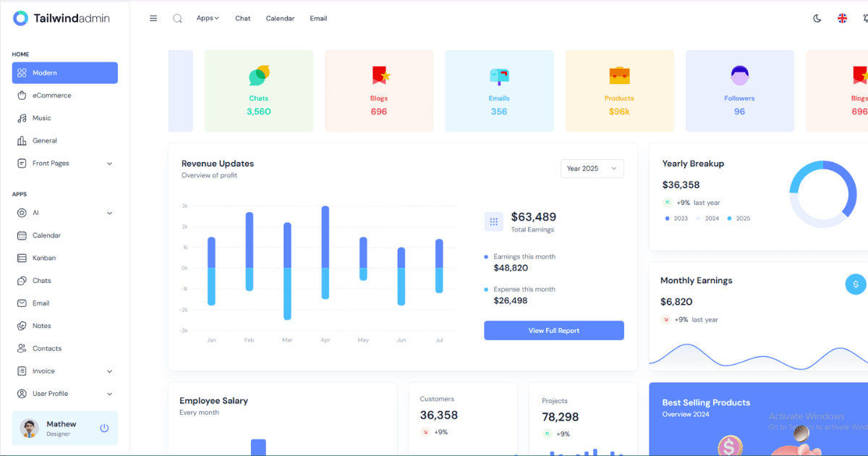The image size is (868, 456).
Task: Click the UK flag language icon
Action: tap(843, 19)
